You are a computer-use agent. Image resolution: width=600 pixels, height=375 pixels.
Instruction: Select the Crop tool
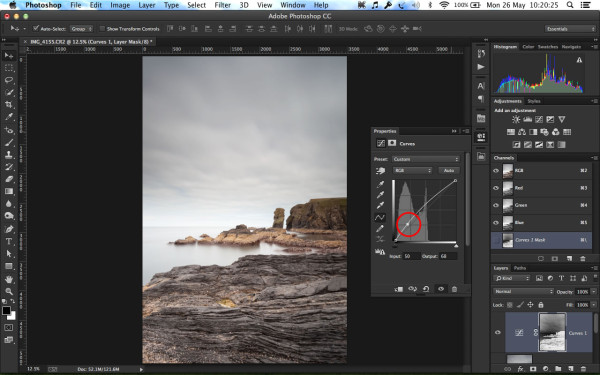[8, 104]
